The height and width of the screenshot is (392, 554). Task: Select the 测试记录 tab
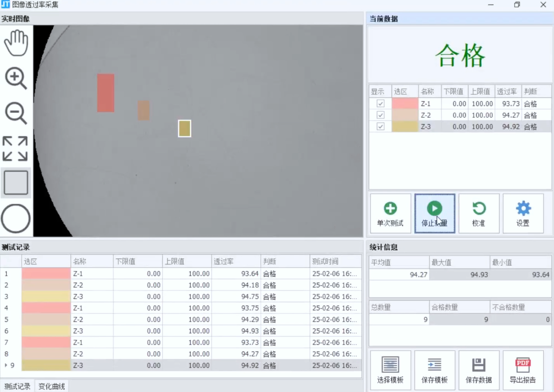(17, 386)
